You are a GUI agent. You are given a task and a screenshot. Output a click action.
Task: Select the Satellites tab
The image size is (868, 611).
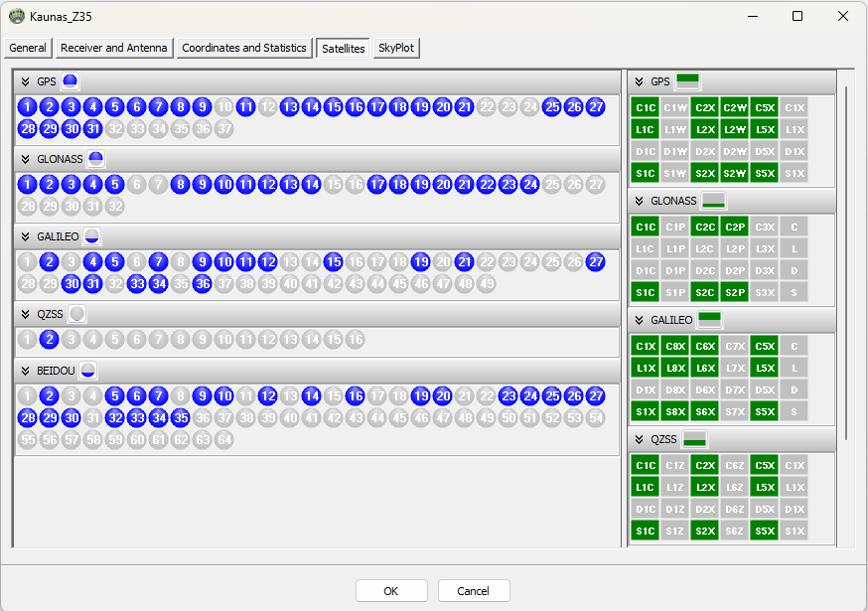[x=344, y=49]
